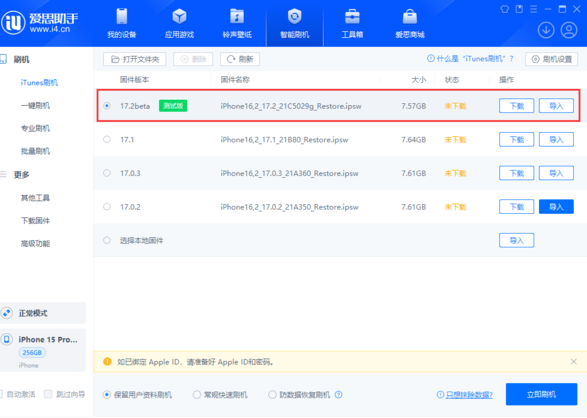587x418 pixels.
Task: Download the 17.1 firmware
Action: coord(517,140)
